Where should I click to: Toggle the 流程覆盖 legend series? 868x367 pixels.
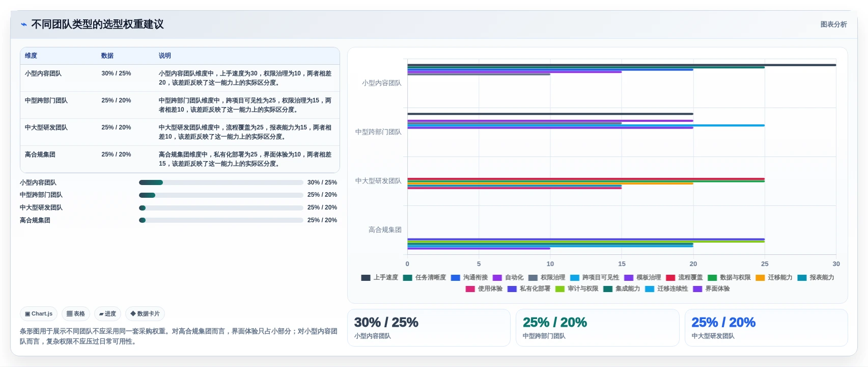point(684,278)
